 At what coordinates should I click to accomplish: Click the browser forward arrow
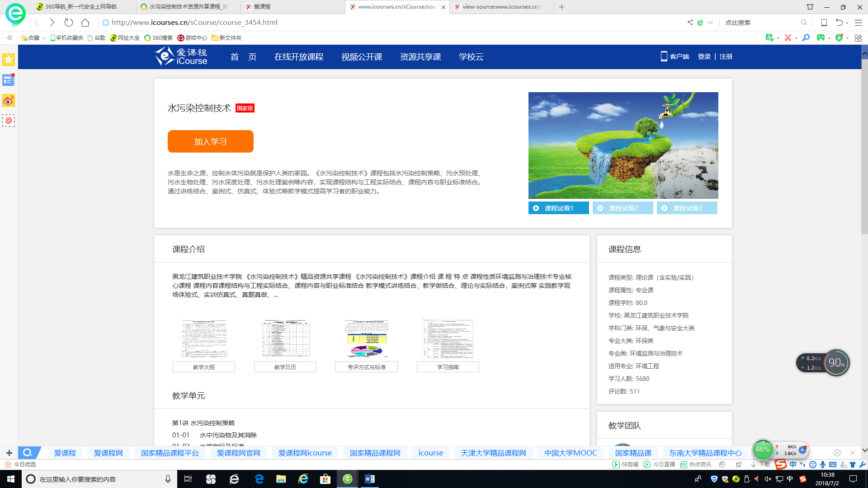click(52, 22)
